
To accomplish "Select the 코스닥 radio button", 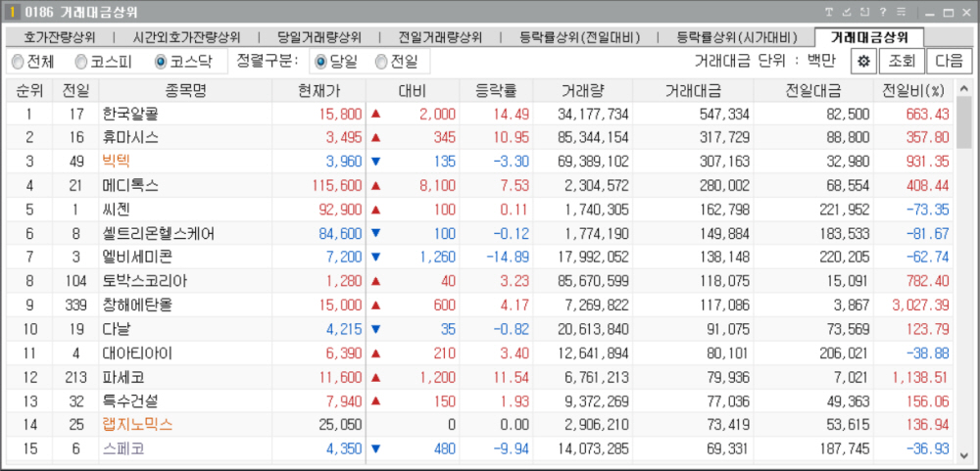I will coord(161,62).
